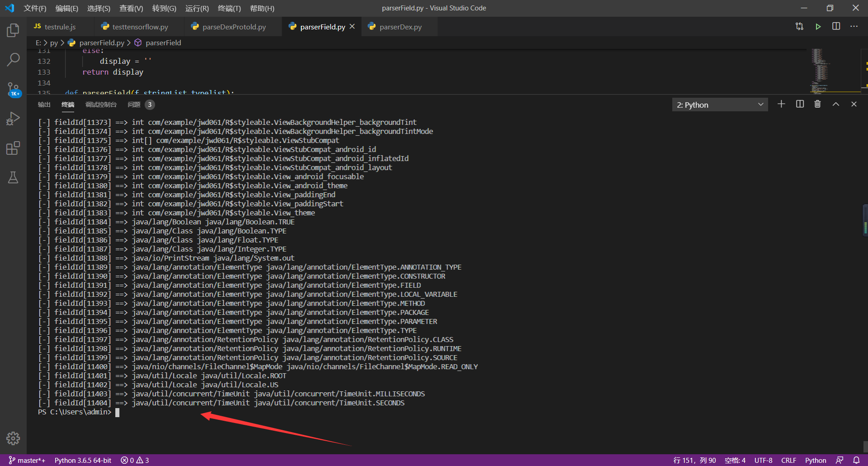Click the fieldId[11388] System.out line

click(x=166, y=258)
